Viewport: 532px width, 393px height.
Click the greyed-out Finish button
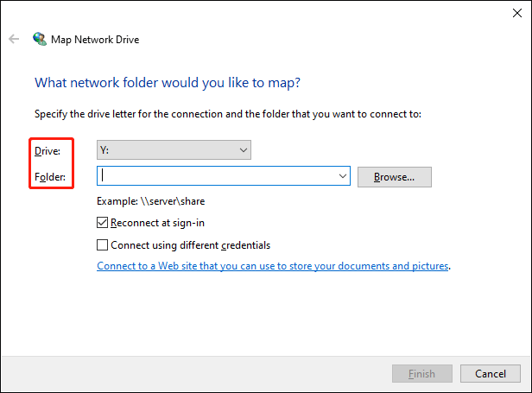pyautogui.click(x=421, y=373)
